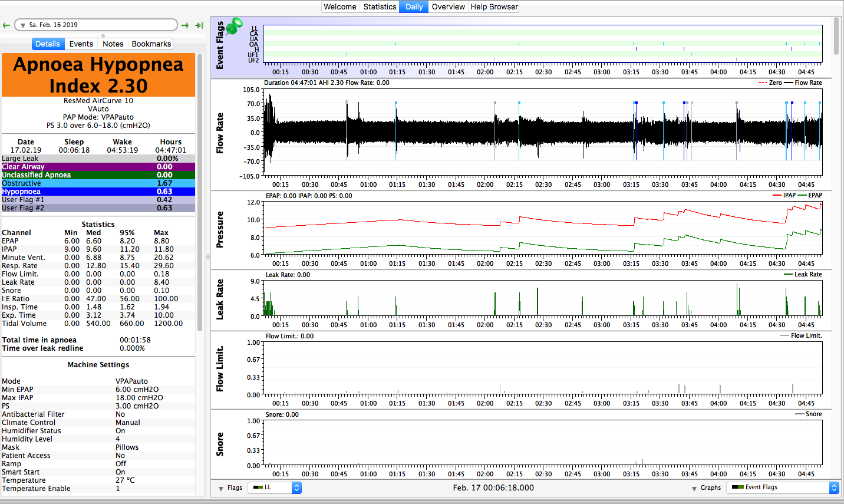The height and width of the screenshot is (504, 844).
Task: Click the EPAP legend entry in Pressure graph
Action: (810, 195)
